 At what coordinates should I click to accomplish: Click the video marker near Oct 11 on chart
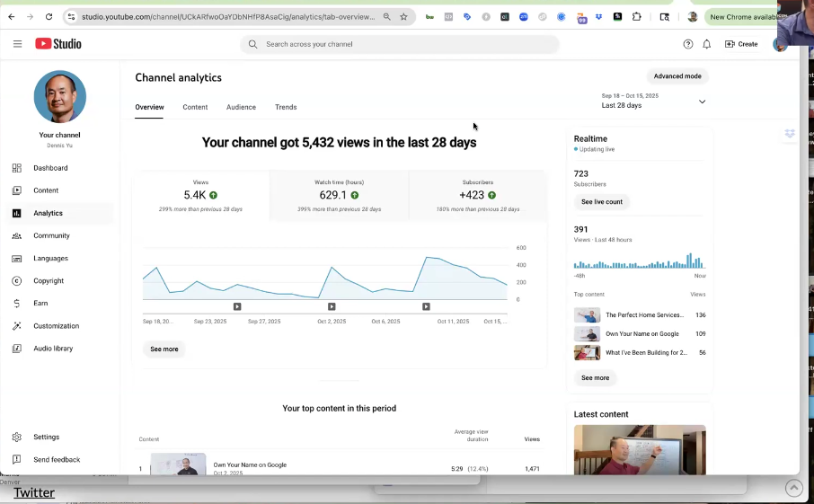pos(426,306)
